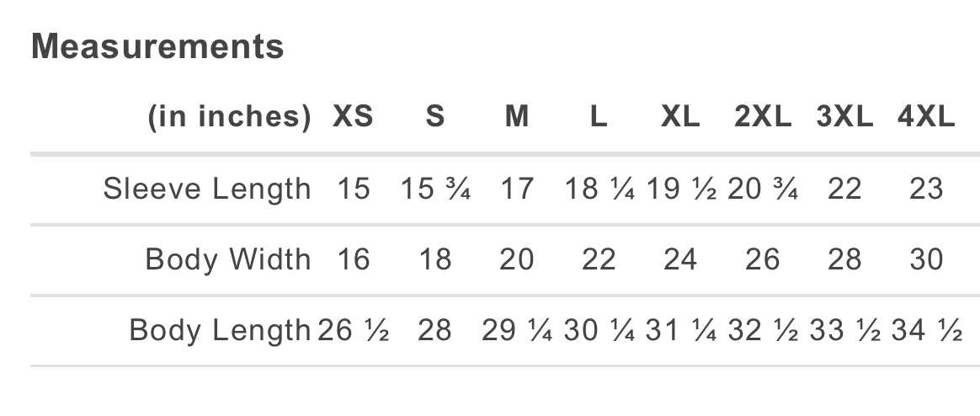Select the Body Width value for 4XL
This screenshot has width=980, height=416.
926,259
